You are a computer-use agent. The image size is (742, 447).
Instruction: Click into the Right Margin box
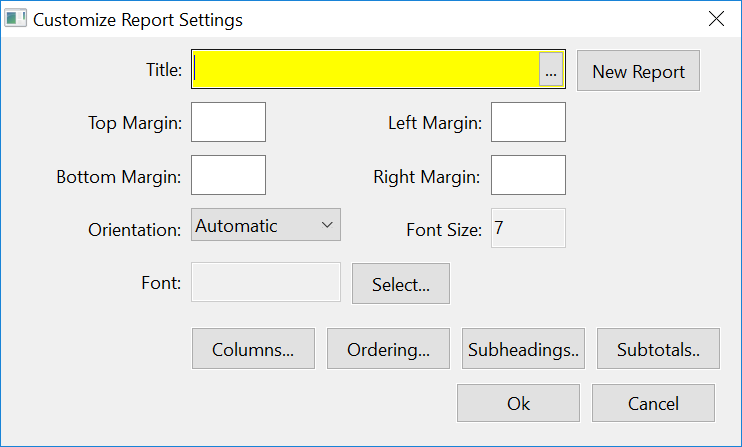coord(528,175)
